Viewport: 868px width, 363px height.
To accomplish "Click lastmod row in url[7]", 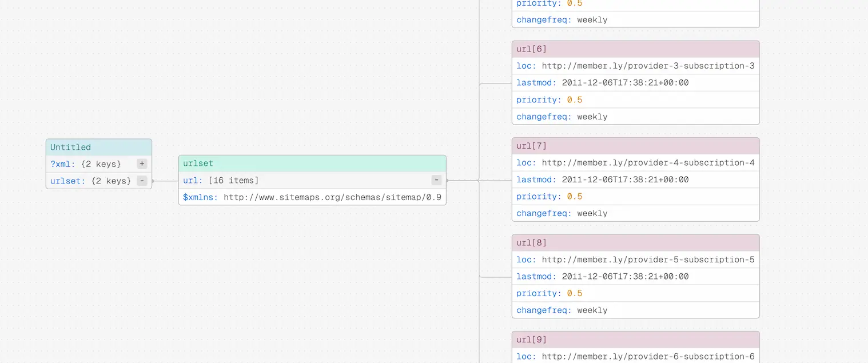I will click(635, 179).
